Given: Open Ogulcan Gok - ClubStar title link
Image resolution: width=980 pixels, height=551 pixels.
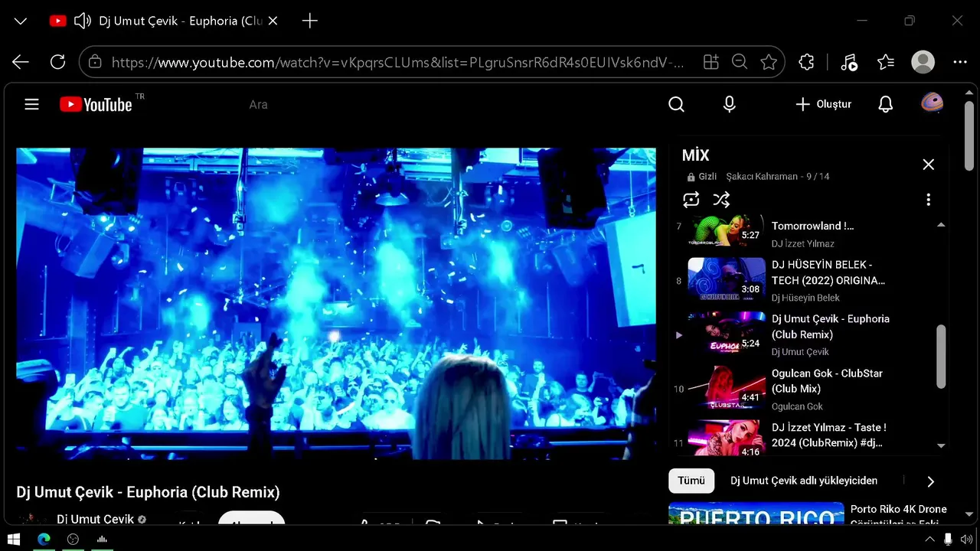Looking at the screenshot, I should coord(827,381).
